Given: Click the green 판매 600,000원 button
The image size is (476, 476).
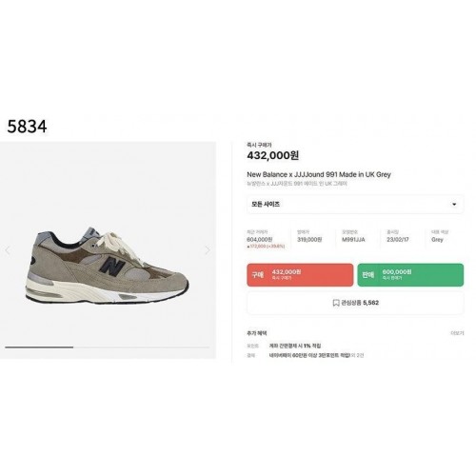Looking at the screenshot, I should pyautogui.click(x=410, y=274).
